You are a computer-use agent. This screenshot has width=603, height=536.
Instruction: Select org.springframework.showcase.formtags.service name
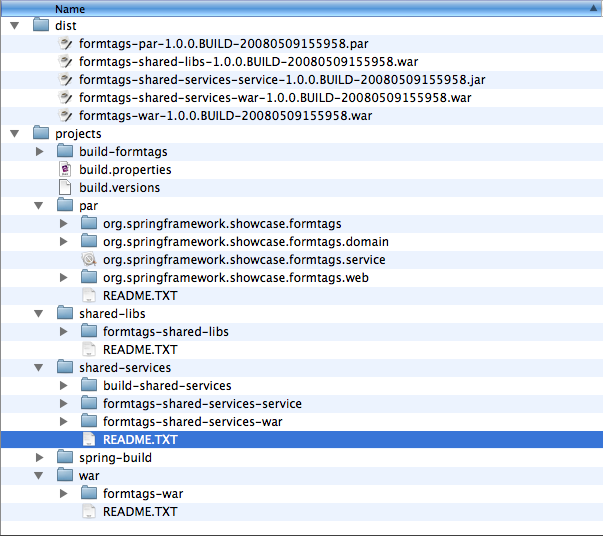click(244, 260)
